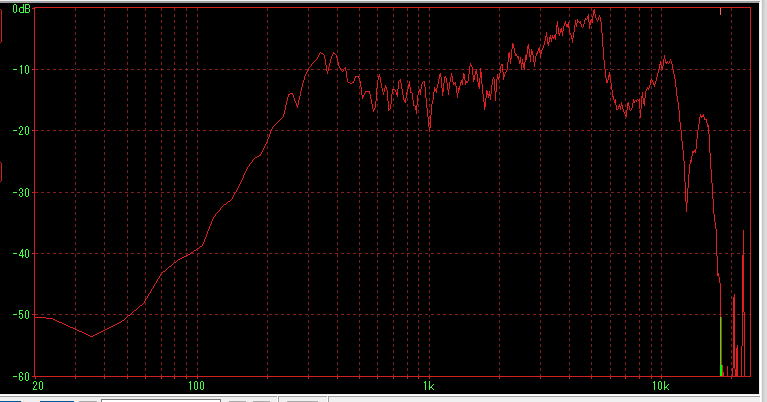Click the -30 level axis label
The width and height of the screenshot is (767, 402).
point(21,192)
